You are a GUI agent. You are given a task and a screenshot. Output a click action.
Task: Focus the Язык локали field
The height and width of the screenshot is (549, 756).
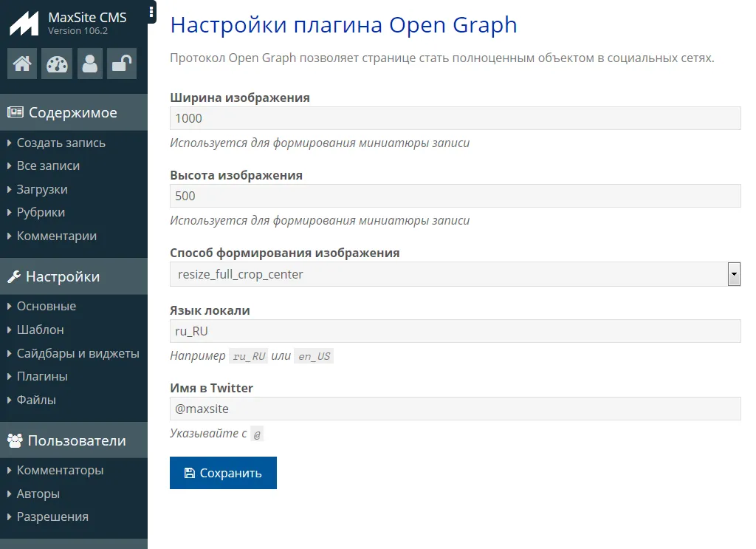tap(455, 331)
